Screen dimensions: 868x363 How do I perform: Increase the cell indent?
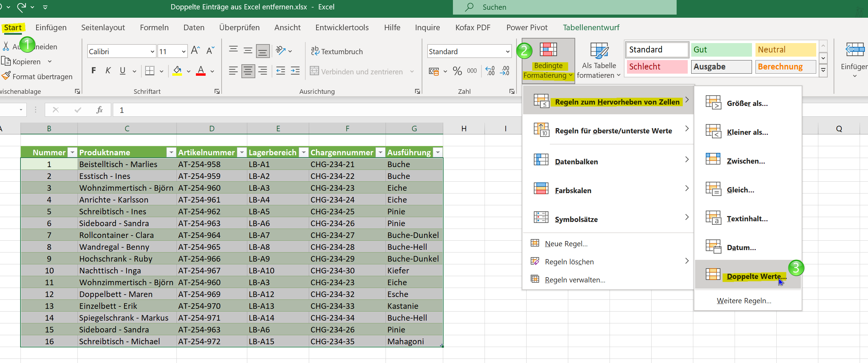(x=295, y=71)
